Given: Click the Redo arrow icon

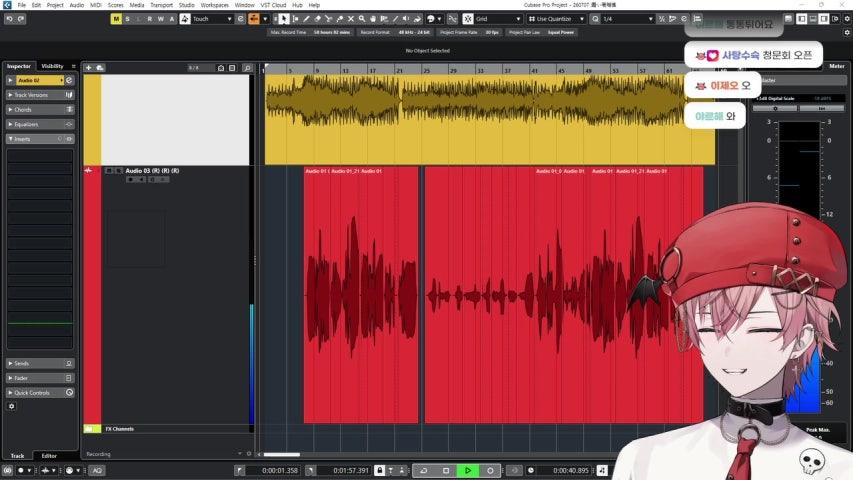Looking at the screenshot, I should tap(21, 19).
